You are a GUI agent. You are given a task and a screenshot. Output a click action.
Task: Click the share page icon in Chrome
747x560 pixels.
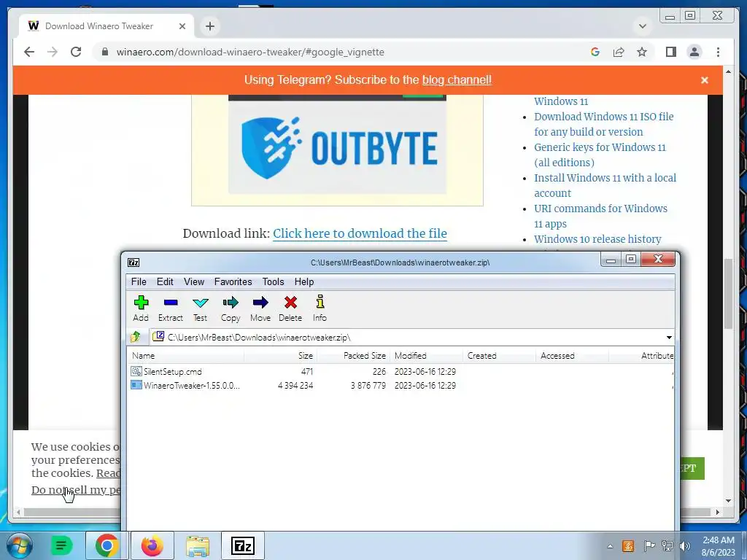(x=619, y=52)
